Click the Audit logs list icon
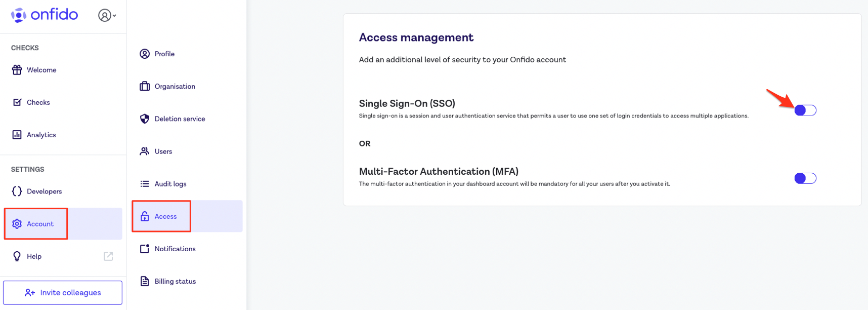This screenshot has width=868, height=310. click(x=145, y=184)
